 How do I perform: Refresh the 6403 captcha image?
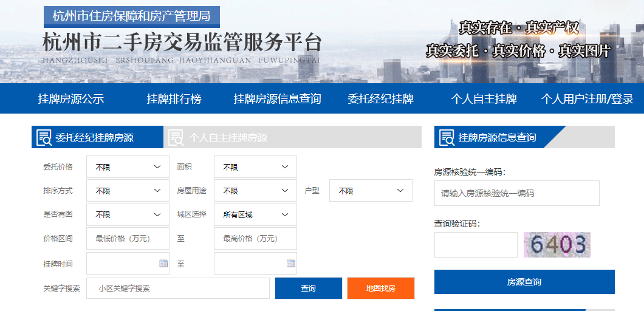[x=557, y=244]
